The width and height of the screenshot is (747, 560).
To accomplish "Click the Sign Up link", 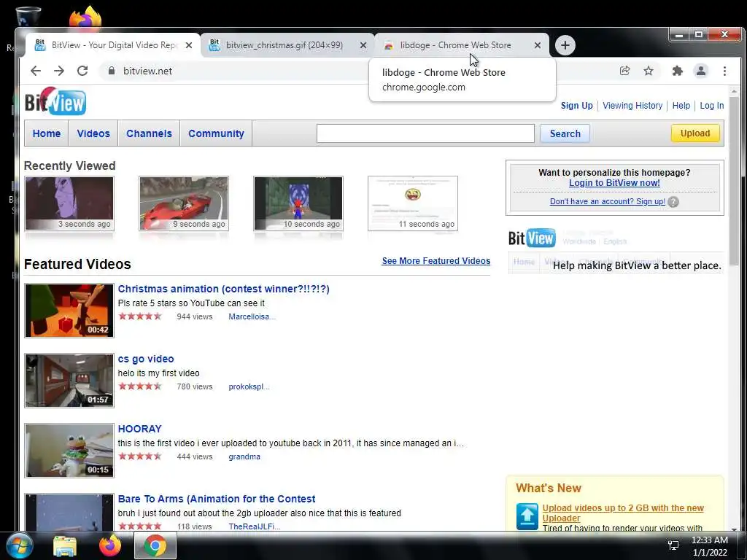I will 577,106.
